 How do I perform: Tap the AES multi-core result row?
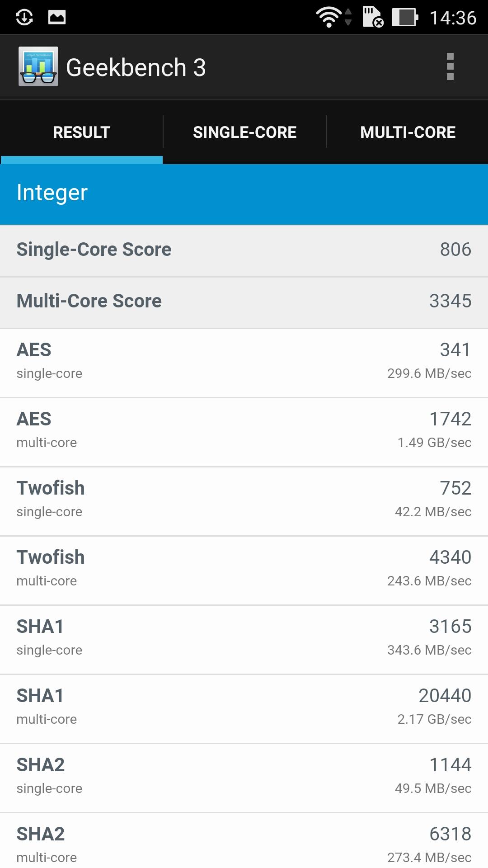[244, 432]
